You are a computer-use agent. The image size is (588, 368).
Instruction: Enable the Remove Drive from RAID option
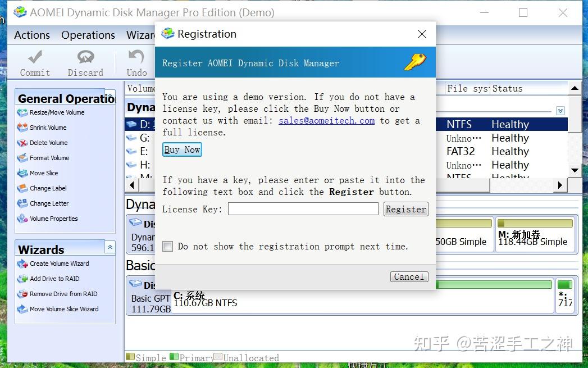click(56, 294)
